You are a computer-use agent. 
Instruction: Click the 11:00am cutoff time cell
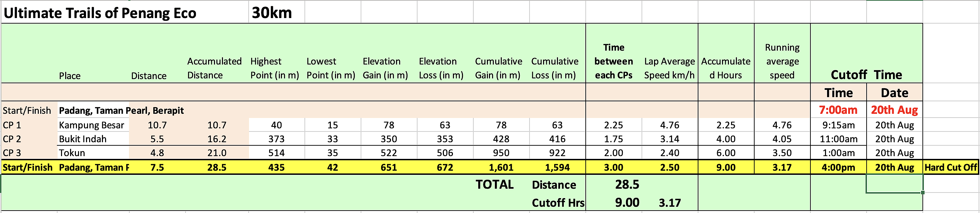tap(838, 139)
